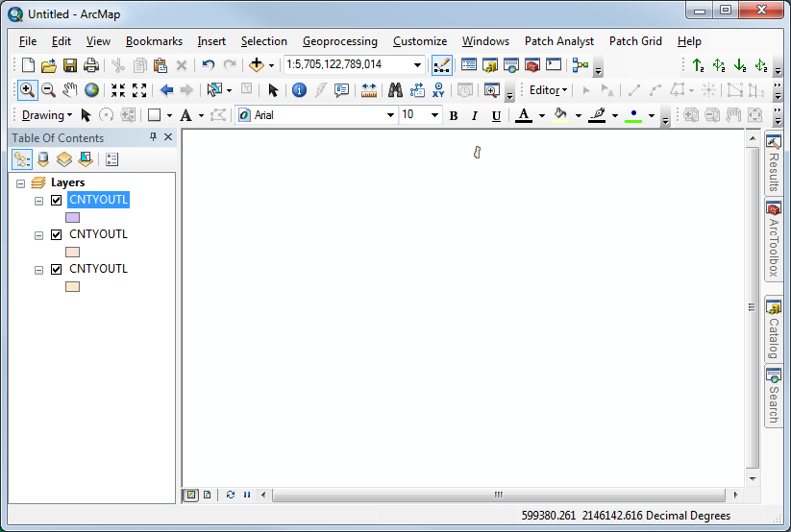Open the Go To XY tool
Image resolution: width=791 pixels, height=532 pixels.
pos(439,90)
